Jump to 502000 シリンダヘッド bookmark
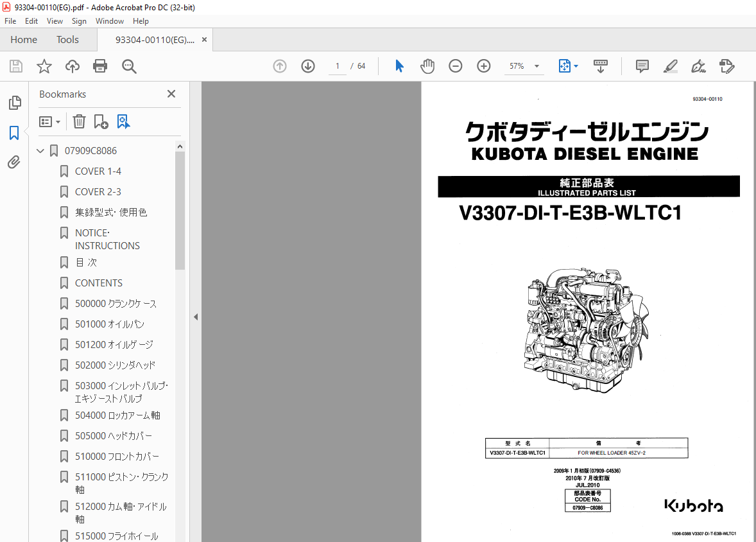The image size is (756, 542). click(x=116, y=365)
